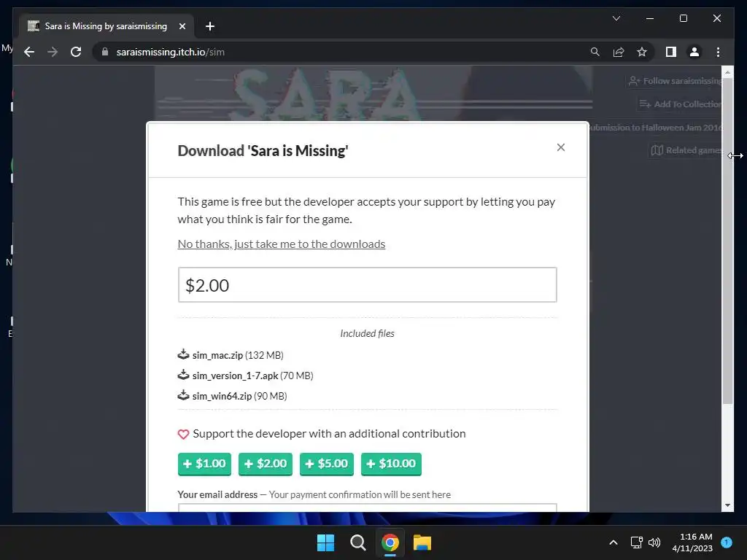The image size is (747, 560).
Task: Go back with browser back arrow
Action: (x=29, y=52)
